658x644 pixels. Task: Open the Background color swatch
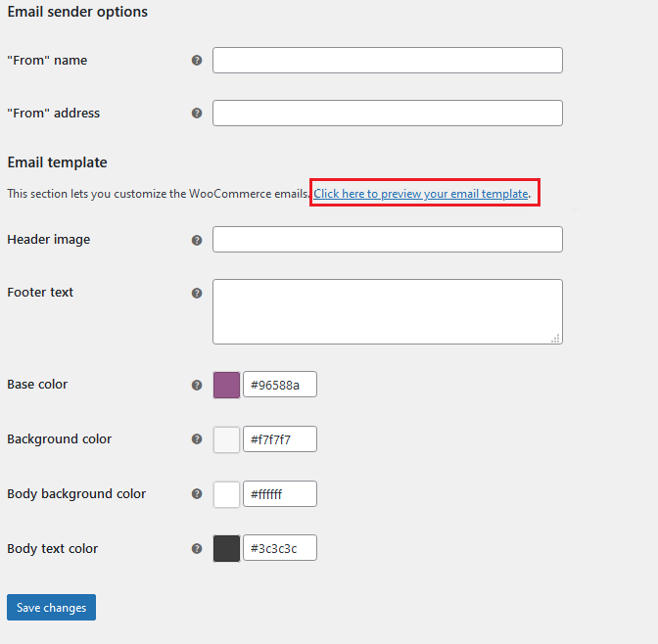226,439
